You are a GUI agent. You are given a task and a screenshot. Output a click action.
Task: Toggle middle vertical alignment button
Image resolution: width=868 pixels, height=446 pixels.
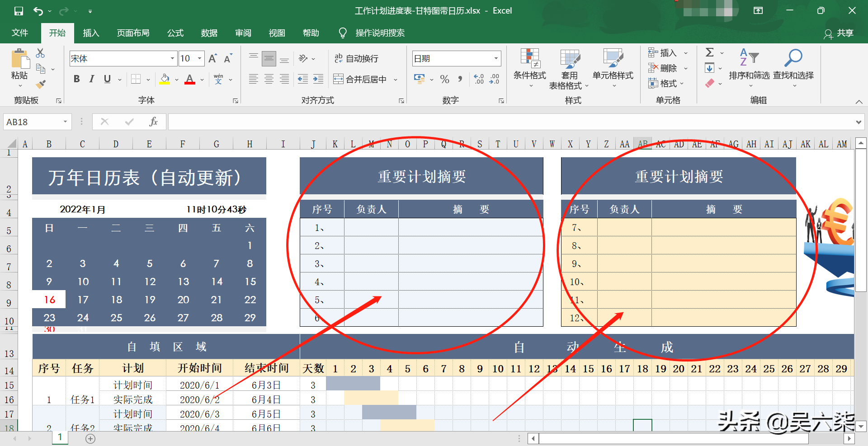coord(269,58)
